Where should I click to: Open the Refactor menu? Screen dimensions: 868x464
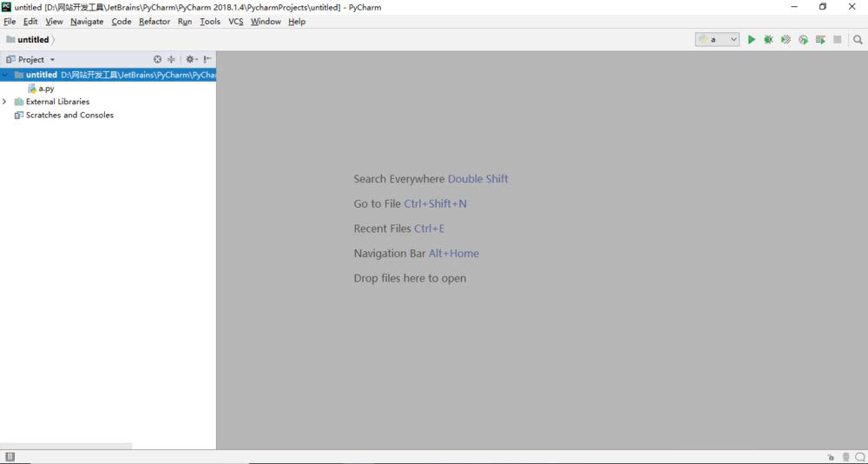tap(155, 22)
